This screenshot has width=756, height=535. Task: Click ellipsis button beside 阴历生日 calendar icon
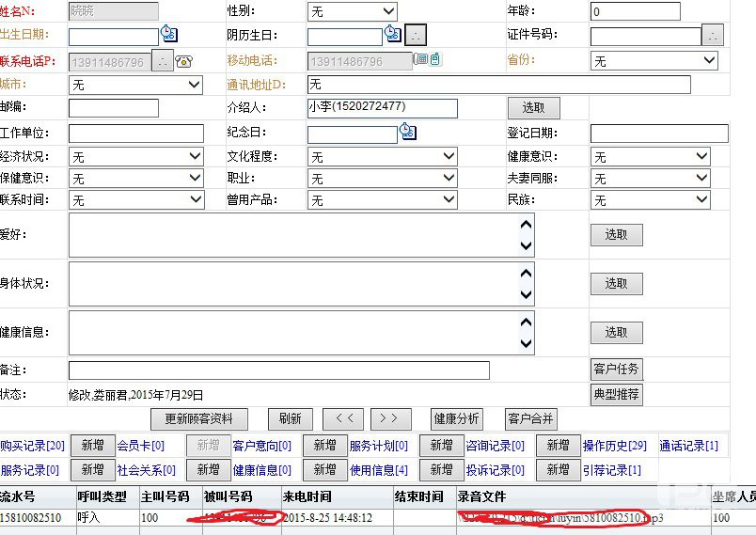click(x=416, y=36)
